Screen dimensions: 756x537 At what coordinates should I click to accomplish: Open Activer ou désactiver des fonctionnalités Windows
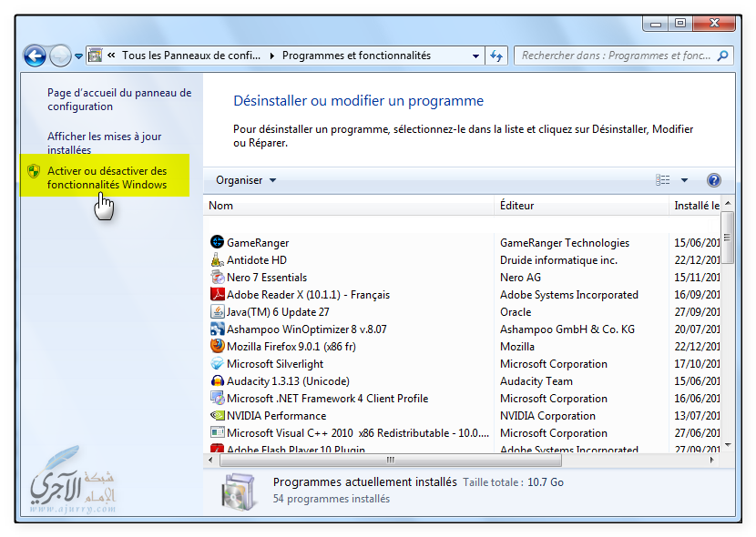click(107, 177)
